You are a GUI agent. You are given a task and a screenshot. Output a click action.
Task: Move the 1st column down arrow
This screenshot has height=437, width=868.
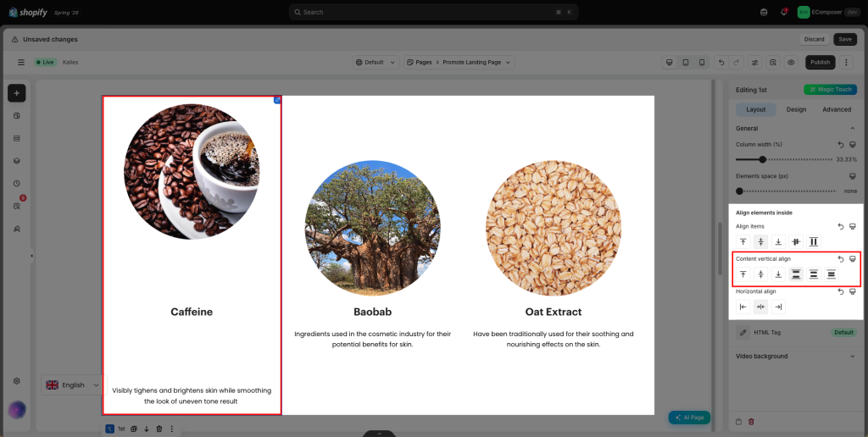tap(147, 429)
